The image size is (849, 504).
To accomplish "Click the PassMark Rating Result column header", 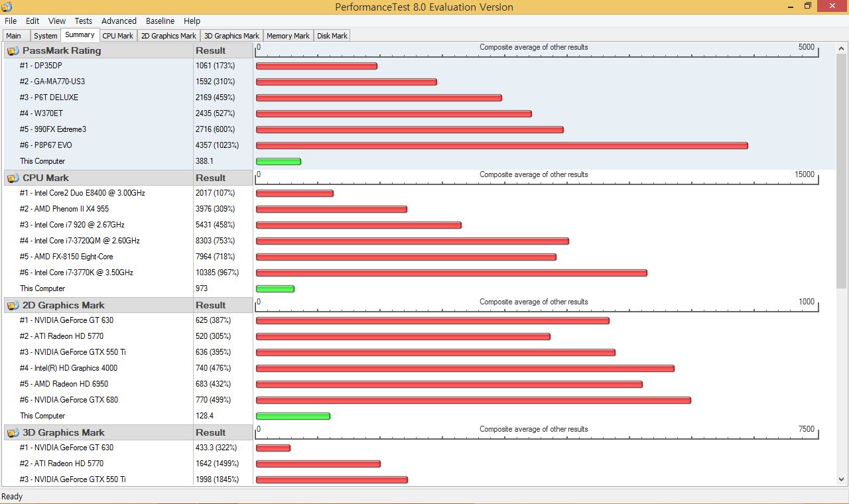I will [223, 50].
